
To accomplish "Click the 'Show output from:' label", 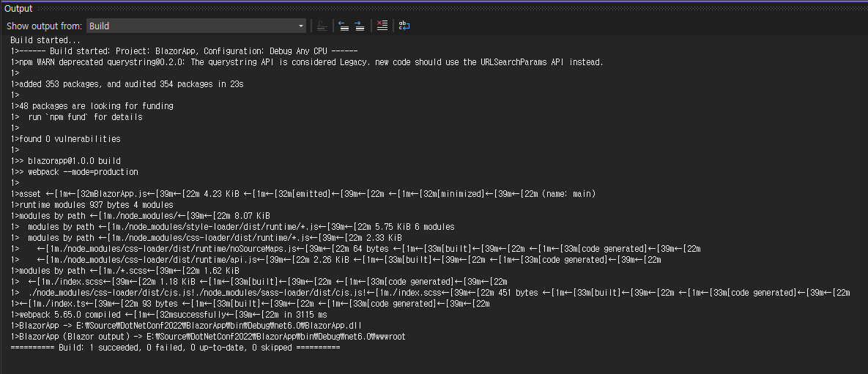I will pos(44,26).
